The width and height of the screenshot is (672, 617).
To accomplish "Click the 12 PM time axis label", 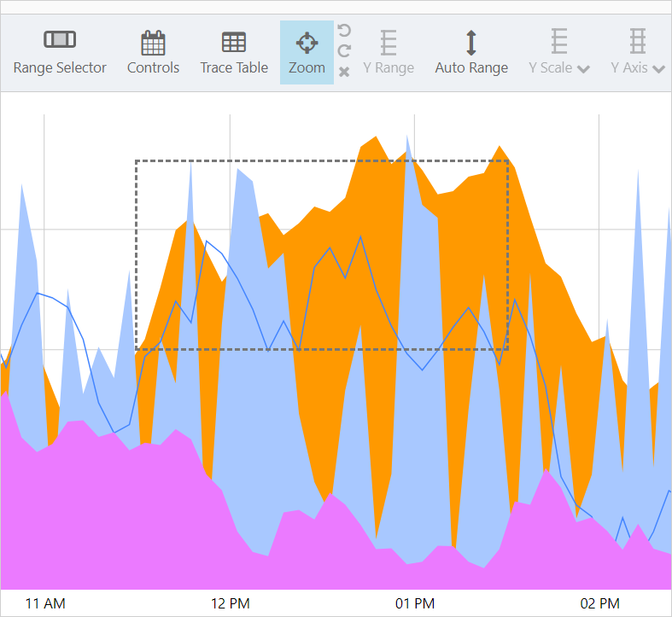I will click(x=230, y=603).
